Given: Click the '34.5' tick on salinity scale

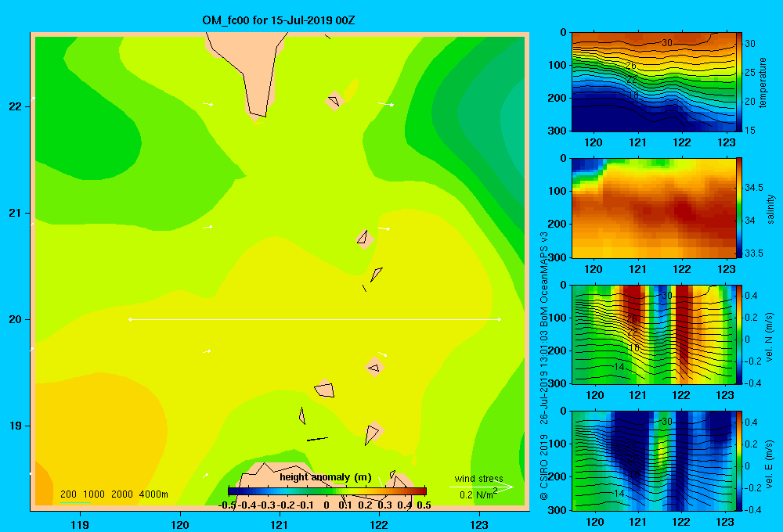Looking at the screenshot, I should pos(754,188).
